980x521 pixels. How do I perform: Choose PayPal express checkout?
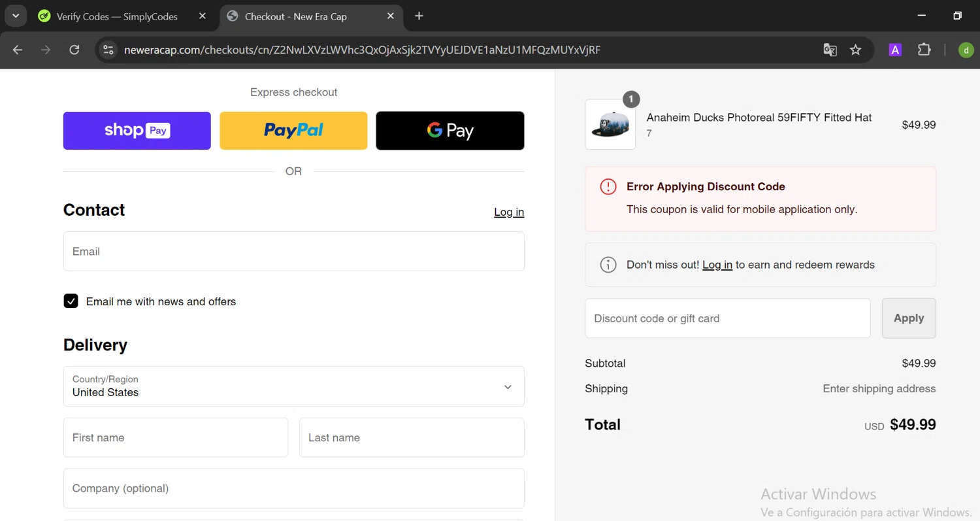[x=293, y=131]
